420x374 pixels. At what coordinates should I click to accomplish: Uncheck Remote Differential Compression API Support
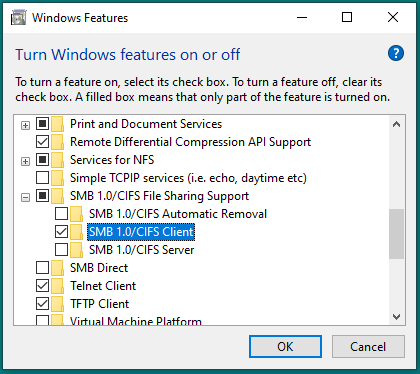coord(42,142)
